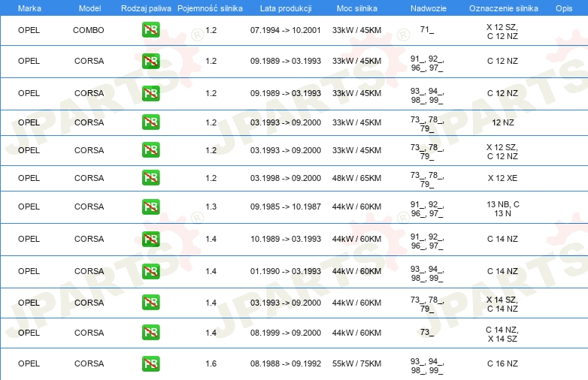This screenshot has height=380, width=588.
Task: Select the production years 01.1990 -> 03.1993
Action: coord(286,271)
